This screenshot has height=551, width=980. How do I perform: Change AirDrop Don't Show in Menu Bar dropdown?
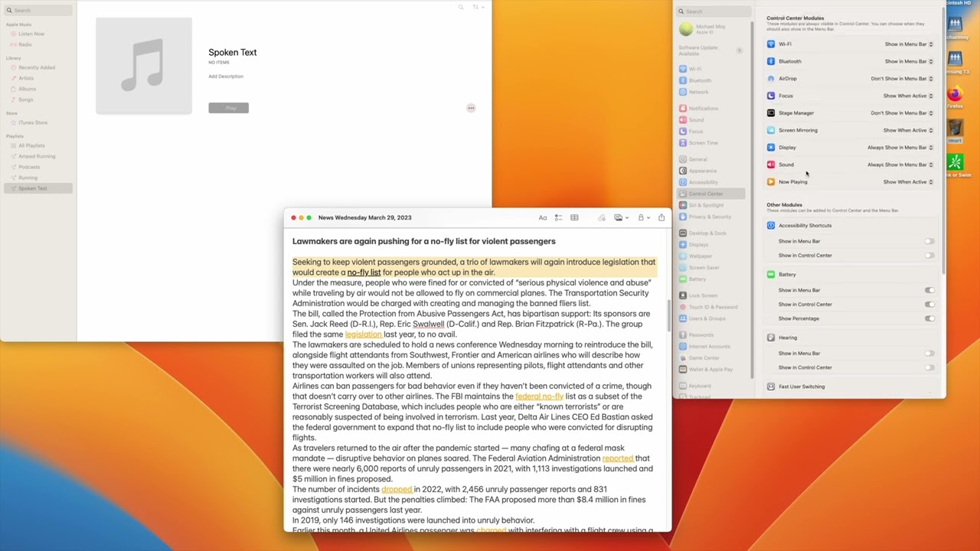point(902,79)
